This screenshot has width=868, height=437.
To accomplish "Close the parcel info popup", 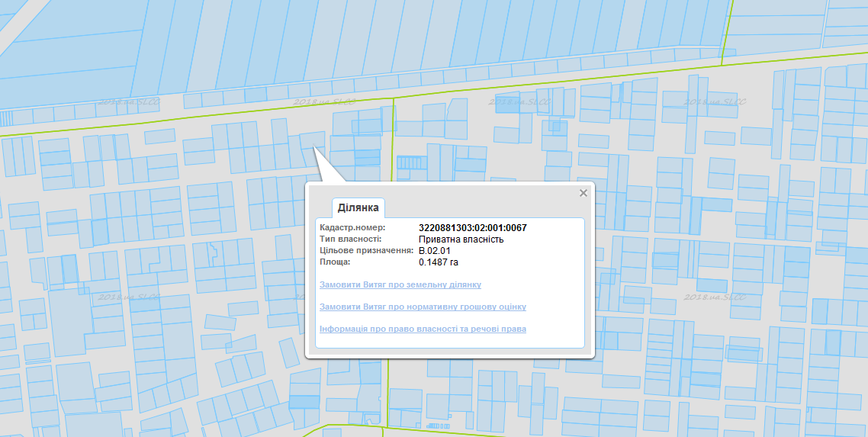I will [x=583, y=193].
